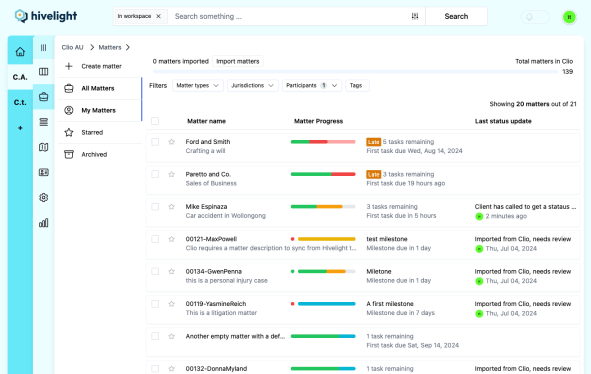Star the 00119-YasmineReich matter

[171, 304]
